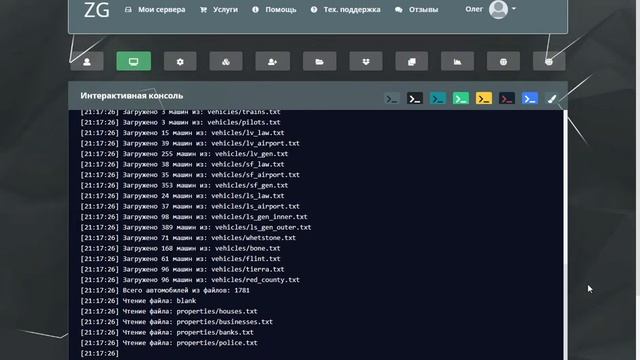
Task: Select the yellow terminal theme icon
Action: coord(484,99)
